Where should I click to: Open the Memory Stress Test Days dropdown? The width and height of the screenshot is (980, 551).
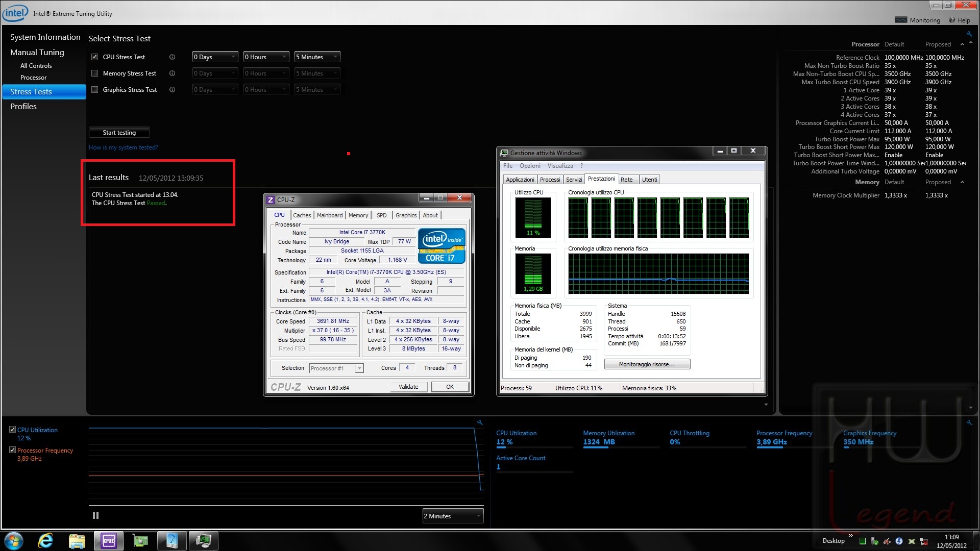(x=215, y=73)
